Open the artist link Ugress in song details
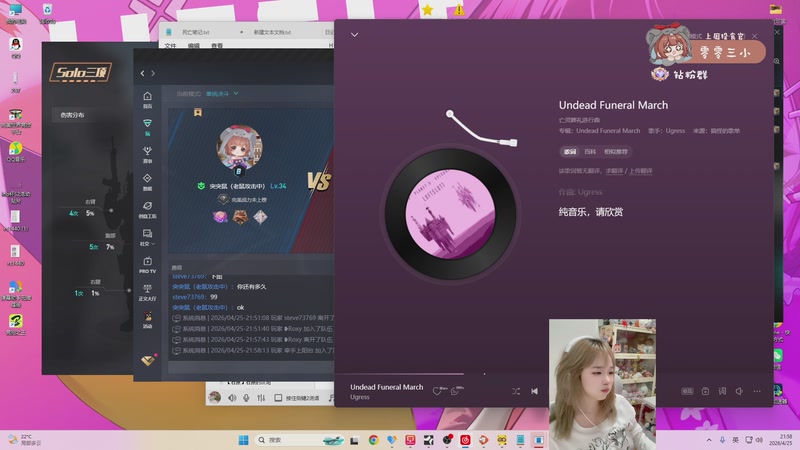The image size is (800, 450). point(675,131)
